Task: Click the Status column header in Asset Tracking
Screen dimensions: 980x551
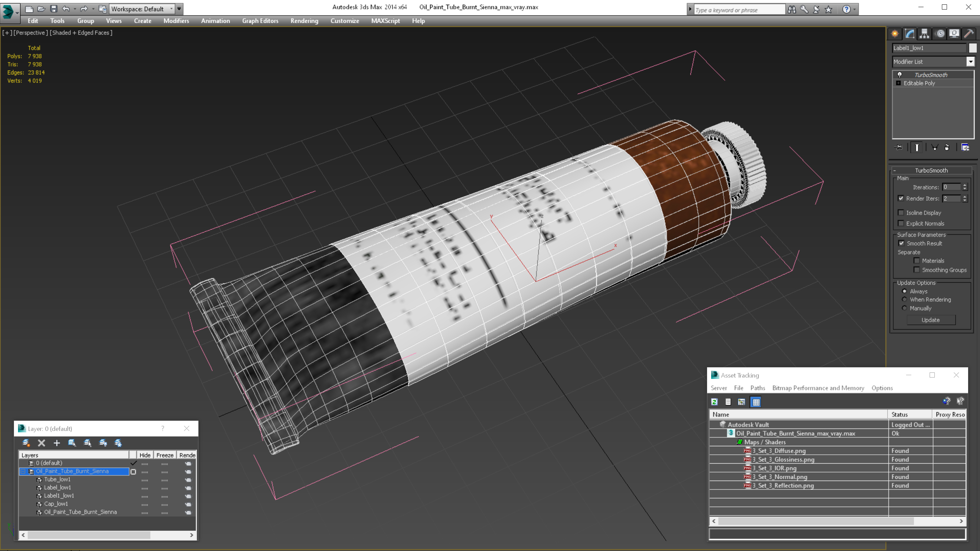Action: click(x=910, y=414)
